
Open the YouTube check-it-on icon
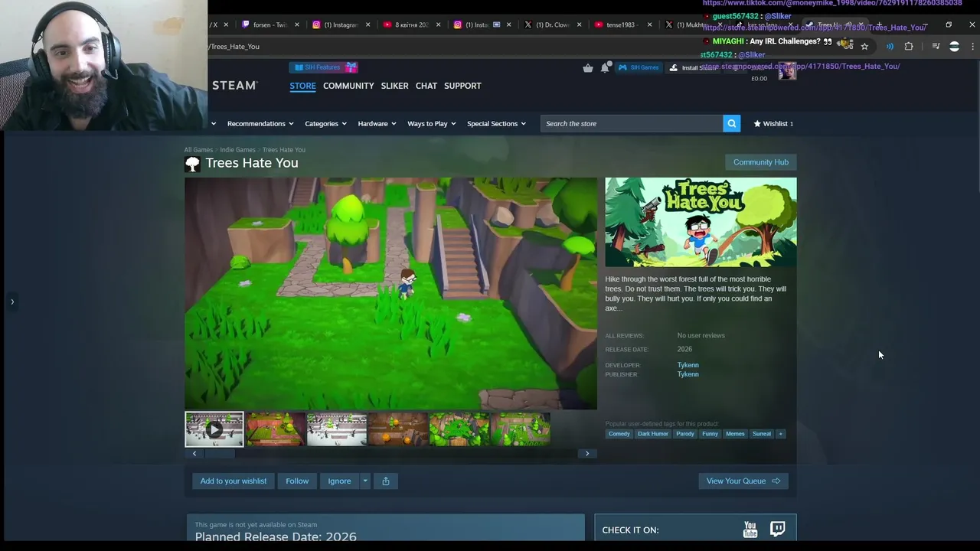(750, 530)
